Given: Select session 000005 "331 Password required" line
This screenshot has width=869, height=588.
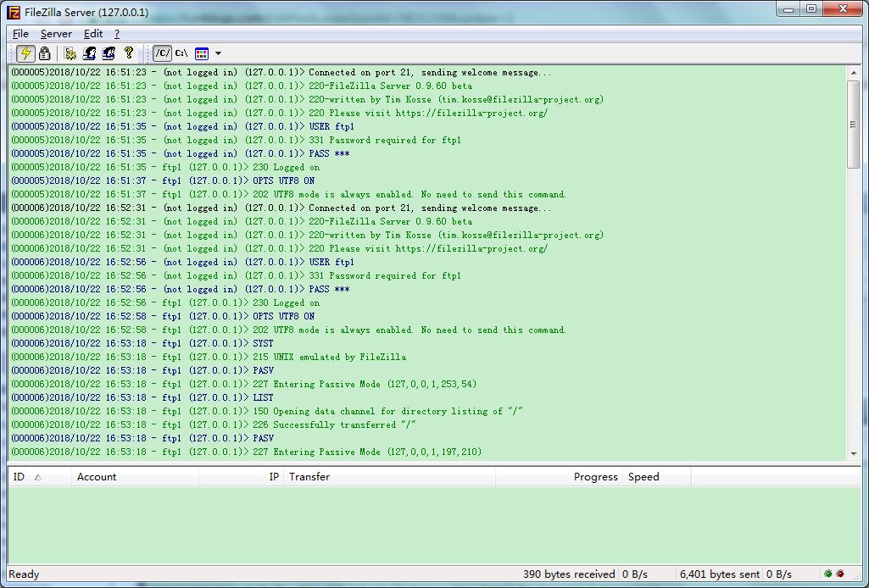Looking at the screenshot, I should point(236,140).
